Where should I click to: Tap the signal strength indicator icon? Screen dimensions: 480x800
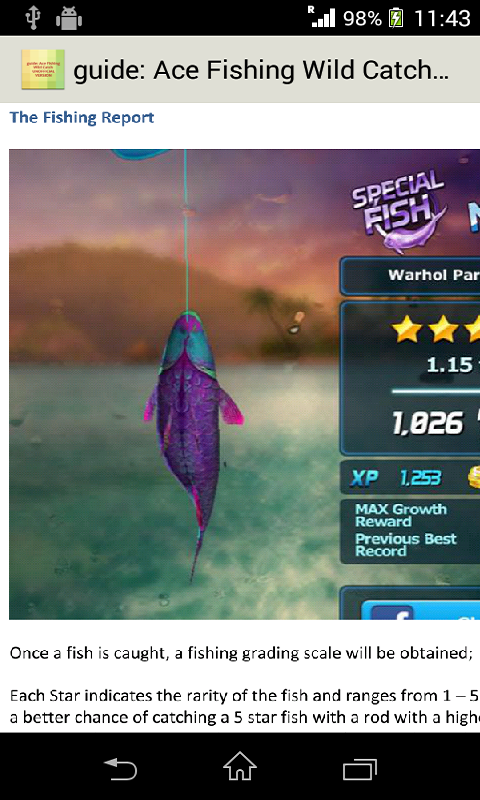(322, 17)
